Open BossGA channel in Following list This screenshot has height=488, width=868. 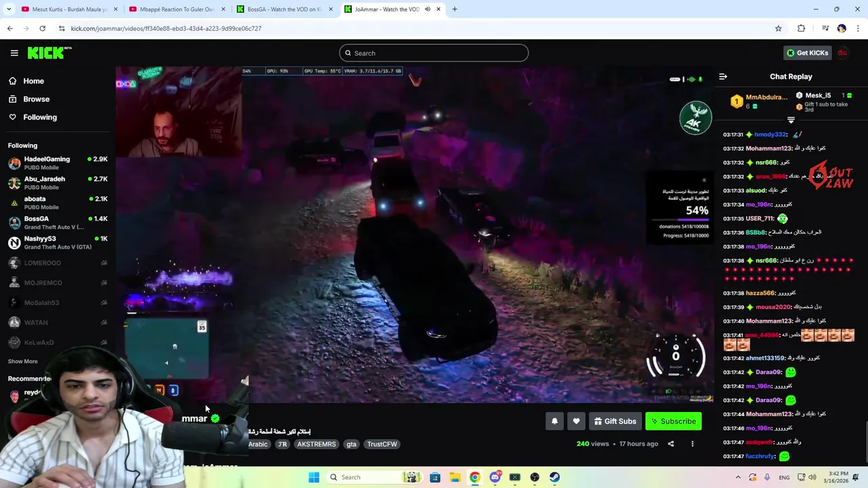click(x=58, y=222)
